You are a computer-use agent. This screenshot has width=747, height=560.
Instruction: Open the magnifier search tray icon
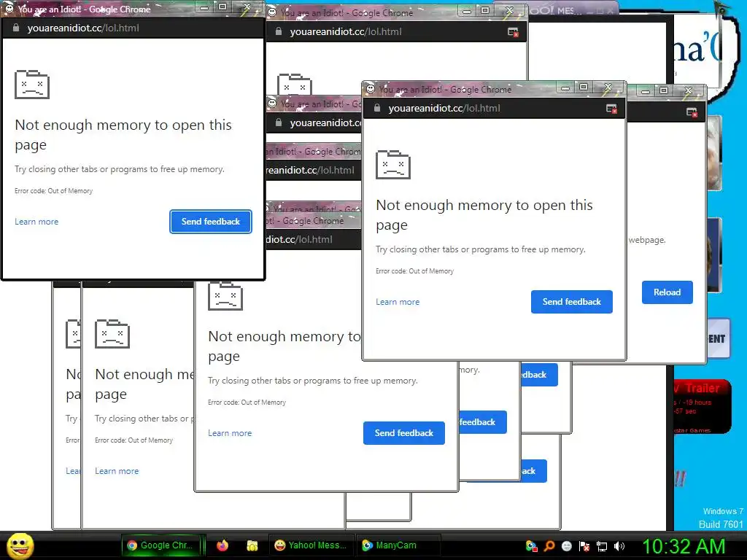tap(549, 546)
